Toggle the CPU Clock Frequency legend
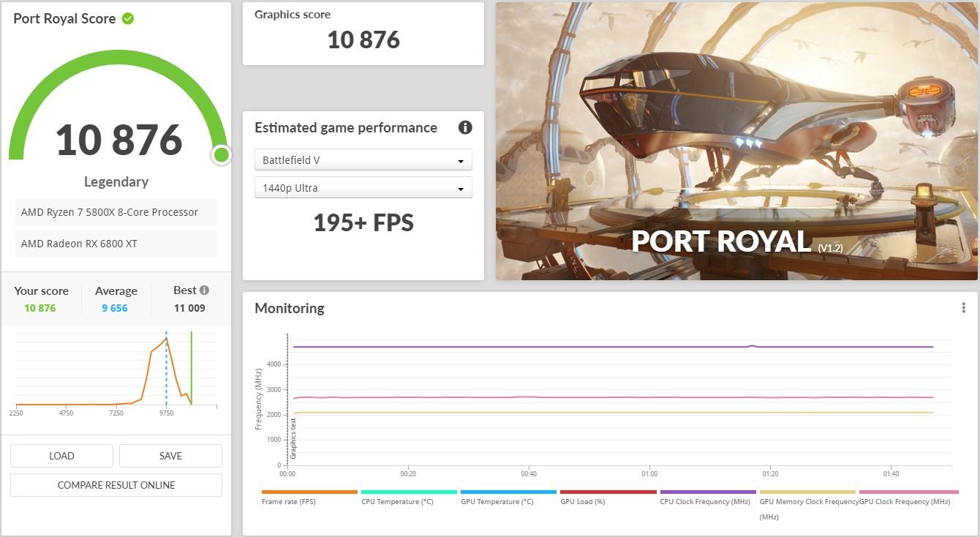This screenshot has width=980, height=537. pyautogui.click(x=707, y=497)
